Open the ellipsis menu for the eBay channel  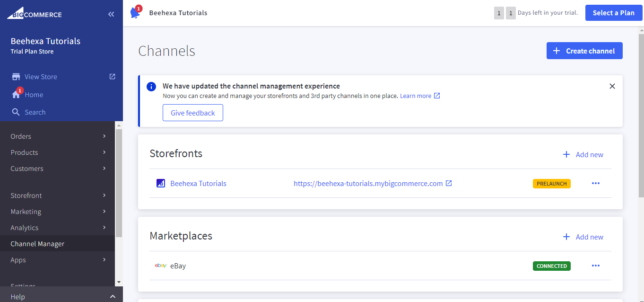(595, 266)
